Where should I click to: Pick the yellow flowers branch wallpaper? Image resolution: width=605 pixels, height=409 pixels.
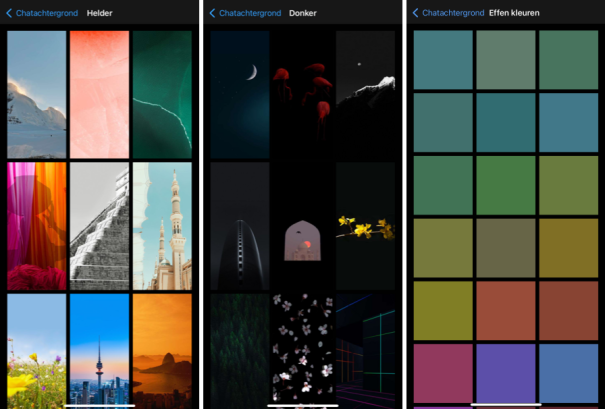click(365, 226)
